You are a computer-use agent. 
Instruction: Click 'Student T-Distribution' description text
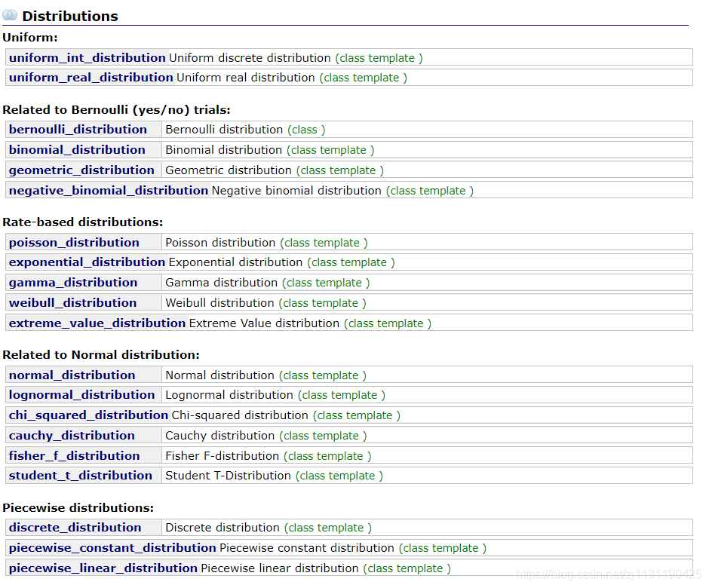coord(229,476)
